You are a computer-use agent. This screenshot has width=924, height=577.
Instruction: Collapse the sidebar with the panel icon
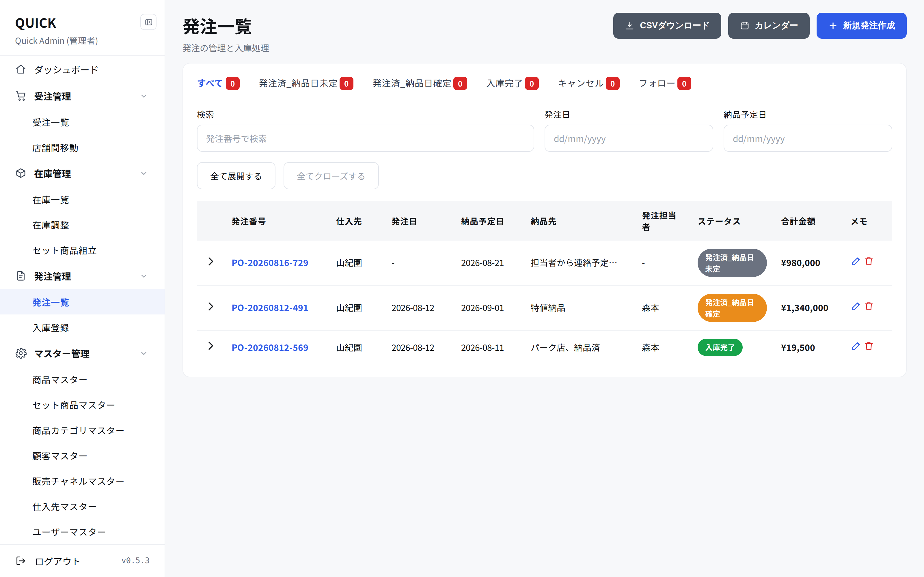click(148, 23)
